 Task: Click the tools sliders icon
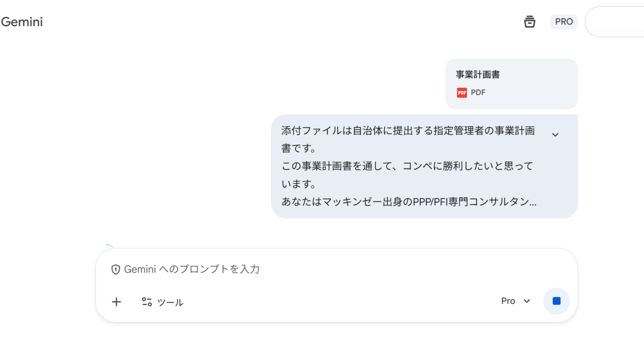point(147,302)
